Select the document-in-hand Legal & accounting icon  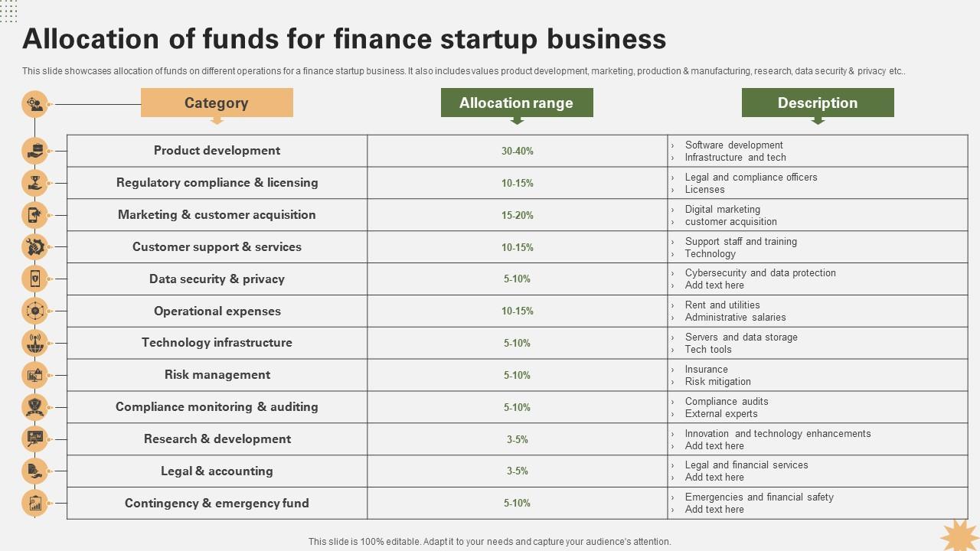click(35, 471)
